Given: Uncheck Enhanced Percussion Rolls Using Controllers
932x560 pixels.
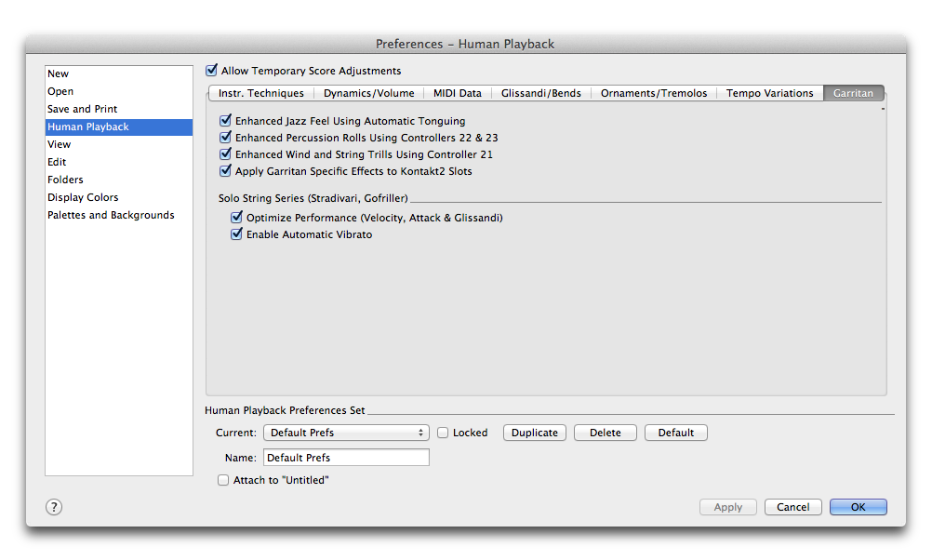Looking at the screenshot, I should [225, 138].
